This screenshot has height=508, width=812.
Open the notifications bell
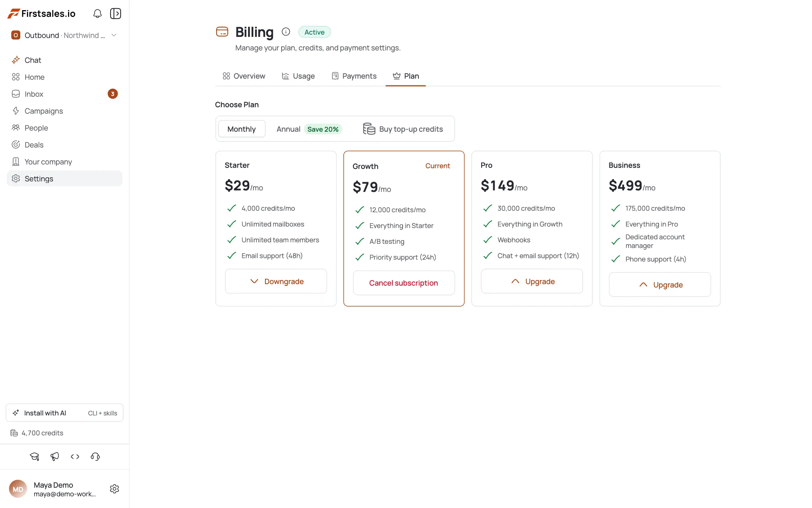[x=97, y=14]
